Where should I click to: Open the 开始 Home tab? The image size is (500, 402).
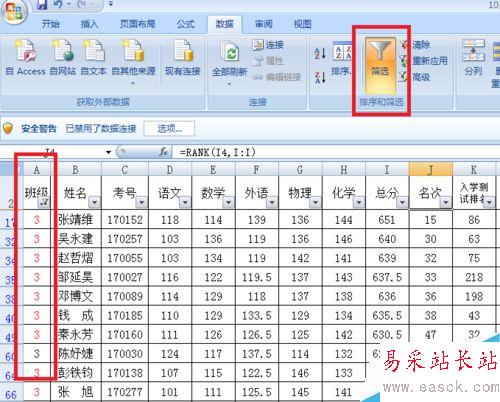(51, 24)
